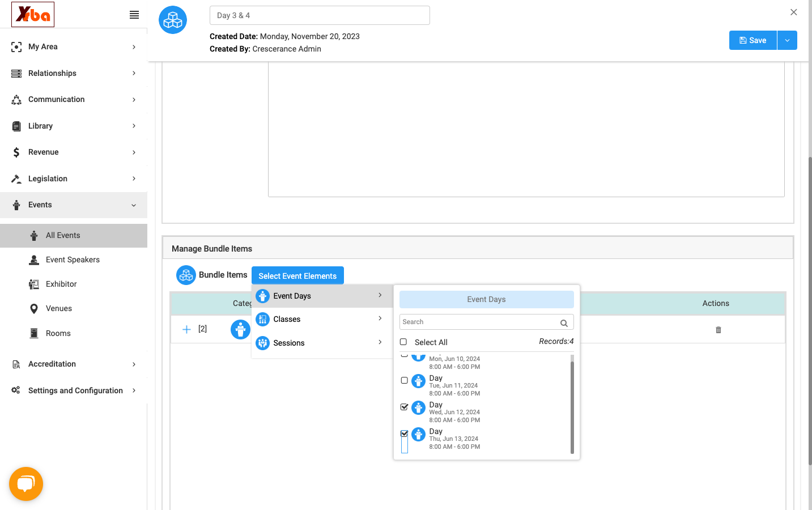Toggle the Select All checkbox

tap(403, 342)
